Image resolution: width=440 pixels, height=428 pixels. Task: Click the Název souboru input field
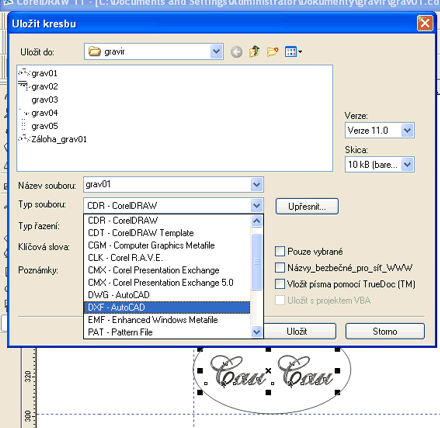coord(167,184)
